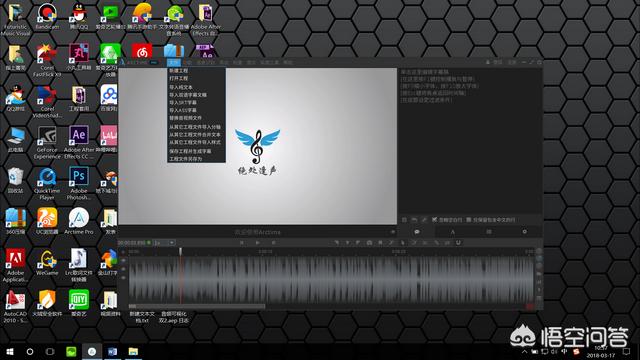Viewport: 640px width, 360px height.
Task: Select 导入双语字幕文稿 menu entry
Action: 188,95
